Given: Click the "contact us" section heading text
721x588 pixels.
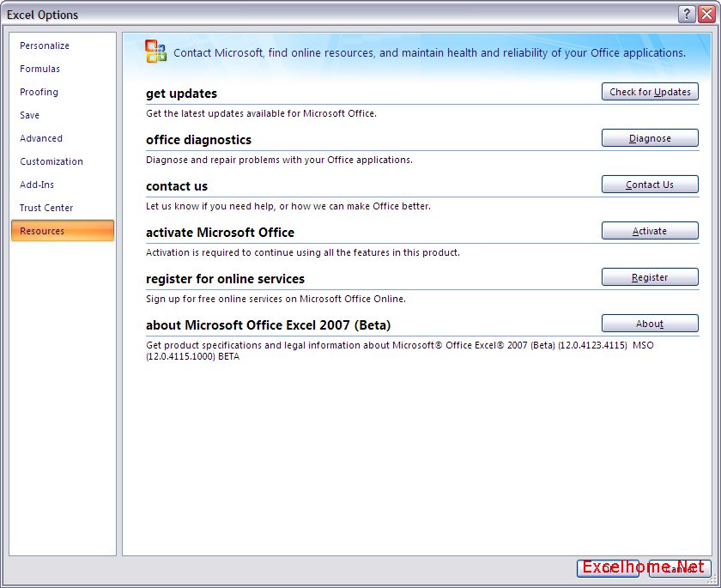Looking at the screenshot, I should tap(177, 186).
